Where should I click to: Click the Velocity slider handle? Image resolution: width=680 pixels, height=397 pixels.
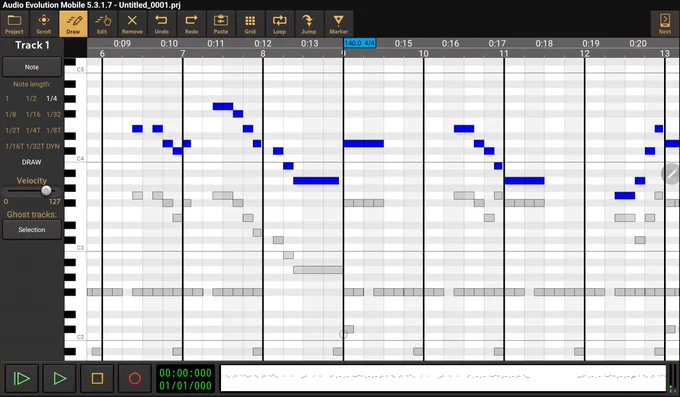(46, 190)
